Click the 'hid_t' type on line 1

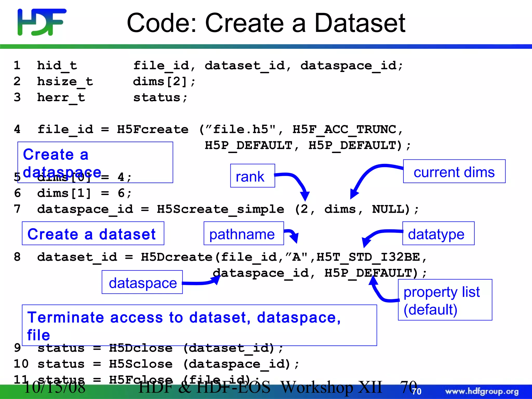pyautogui.click(x=57, y=66)
